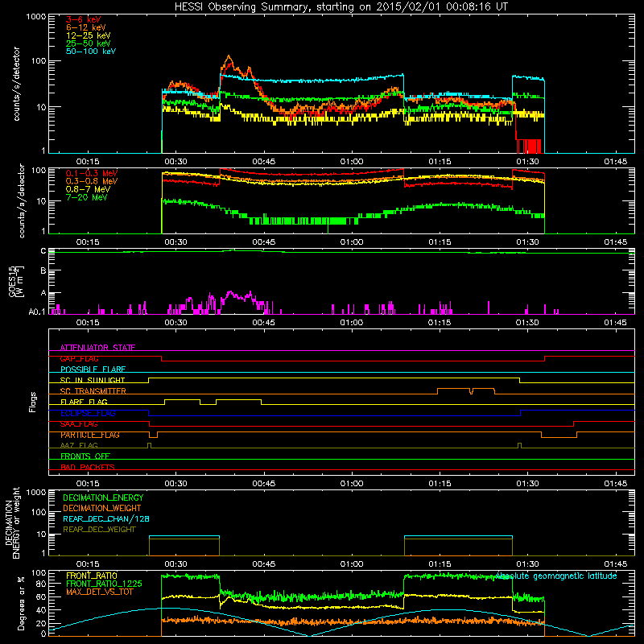Click the MAX_DET_VS_TOT legend label
Viewport: 644px width, 644px height.
click(x=99, y=592)
